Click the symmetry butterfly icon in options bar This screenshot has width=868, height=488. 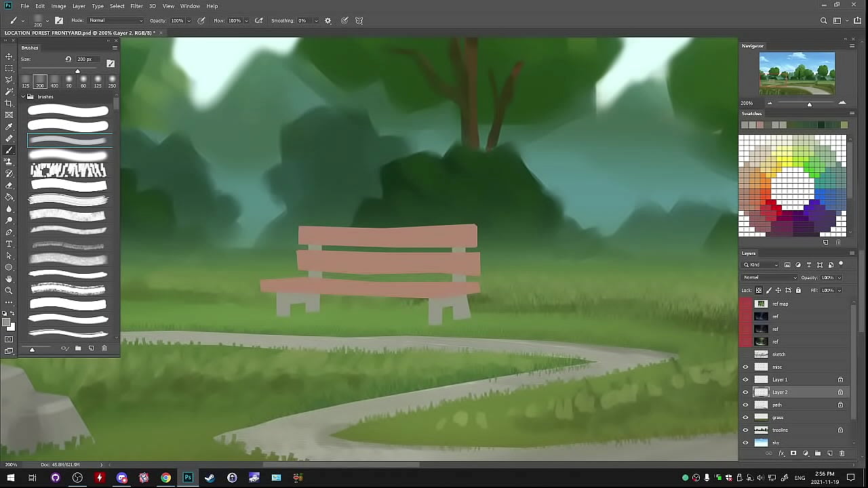click(x=359, y=21)
